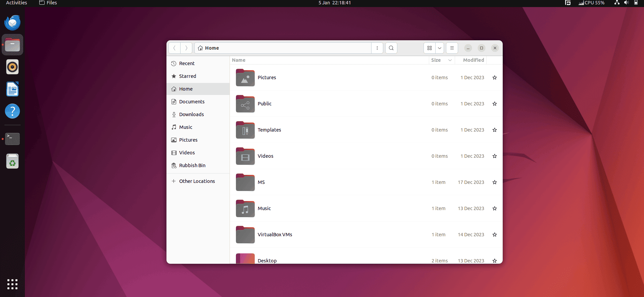Viewport: 644px width, 297px height.
Task: Star the VirtualBox VMs folder
Action: point(495,235)
